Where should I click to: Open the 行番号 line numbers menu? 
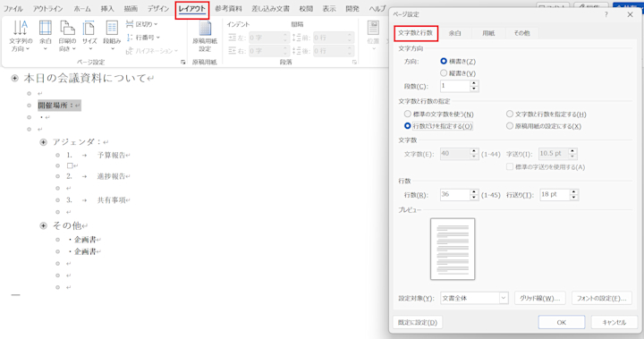point(143,38)
